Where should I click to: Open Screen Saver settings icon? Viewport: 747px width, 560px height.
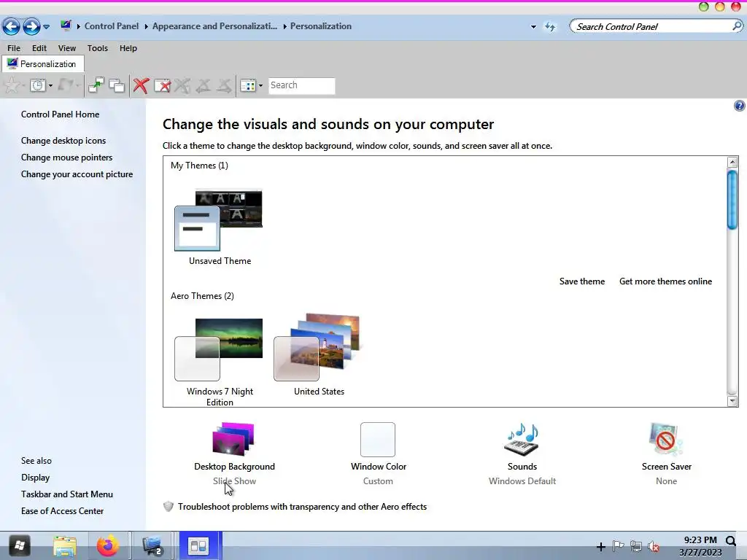coord(666,439)
